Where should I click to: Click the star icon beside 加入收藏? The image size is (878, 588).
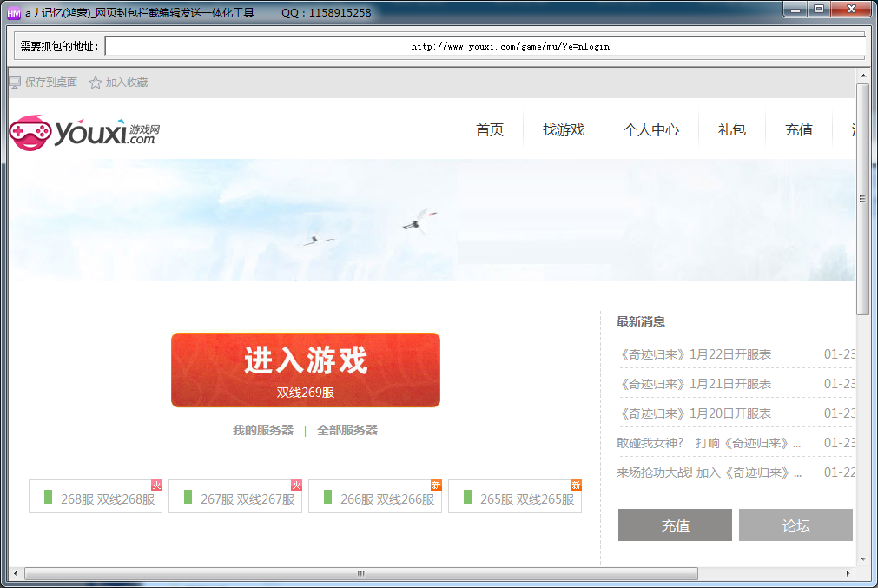pos(95,81)
